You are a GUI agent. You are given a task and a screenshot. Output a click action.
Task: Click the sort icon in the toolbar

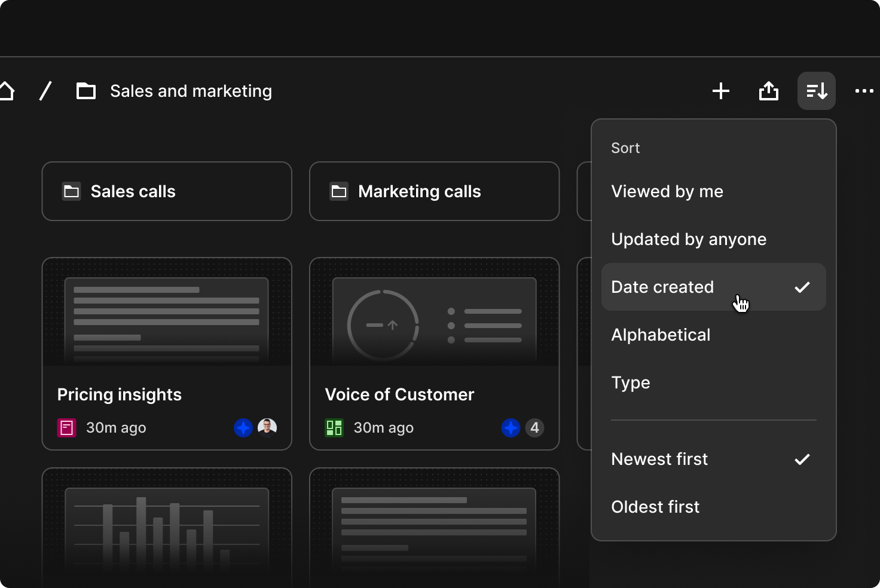point(817,91)
